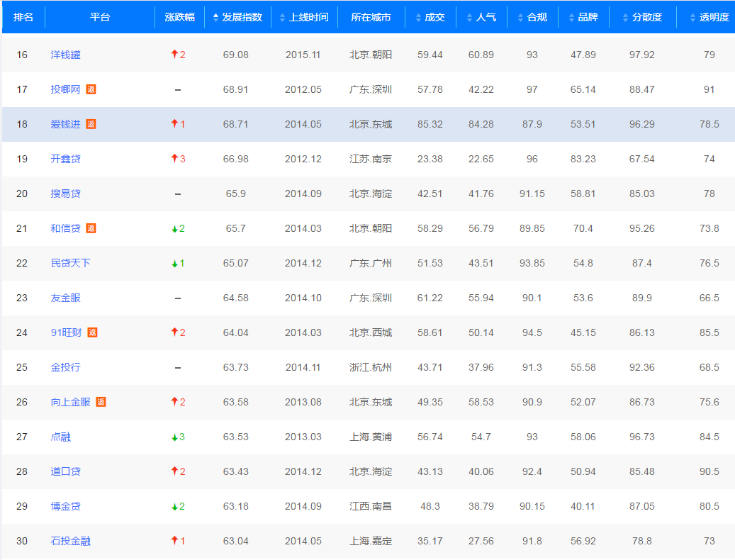Screen dimensions: 735x560
Task: Click the 返 badge beside 91旺财
Action: click(92, 332)
